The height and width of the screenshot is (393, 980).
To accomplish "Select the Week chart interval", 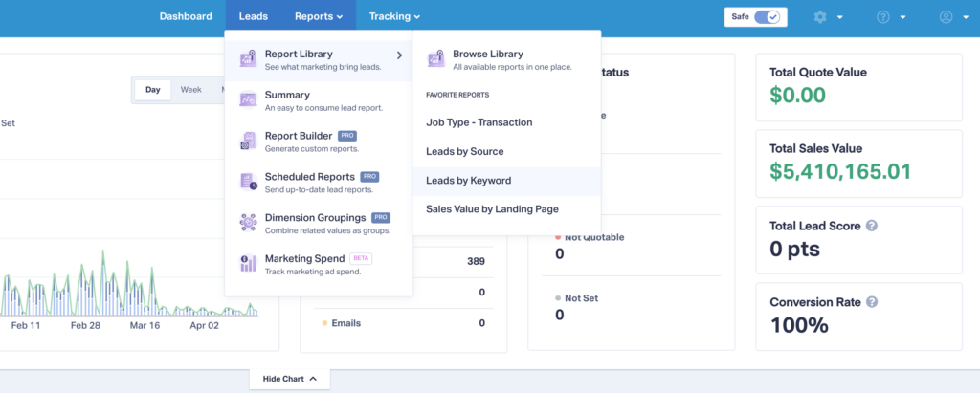I will tap(191, 89).
